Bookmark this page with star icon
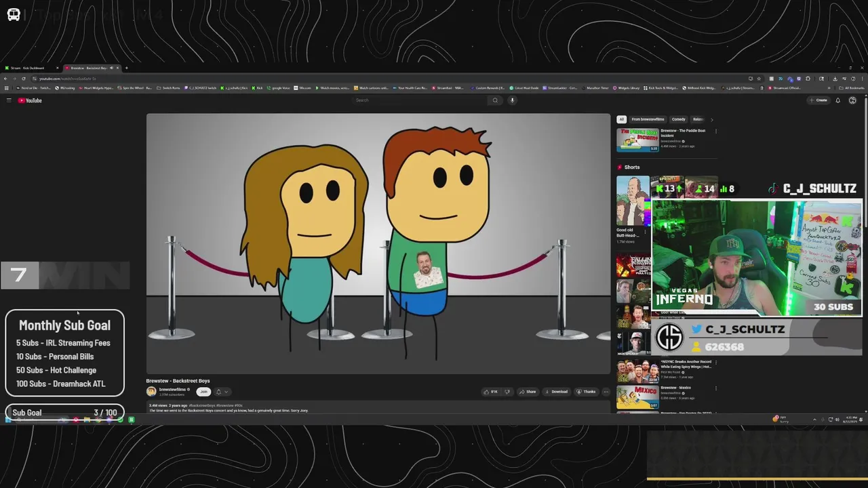 [759, 79]
